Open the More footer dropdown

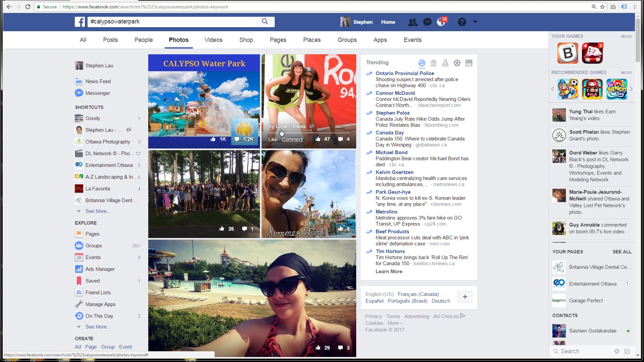click(x=395, y=323)
